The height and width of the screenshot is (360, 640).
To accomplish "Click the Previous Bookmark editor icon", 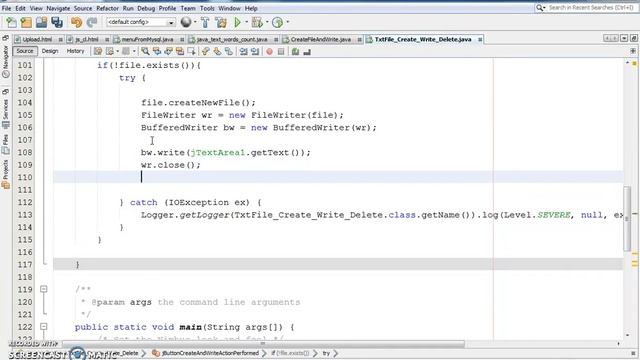I will pos(205,51).
